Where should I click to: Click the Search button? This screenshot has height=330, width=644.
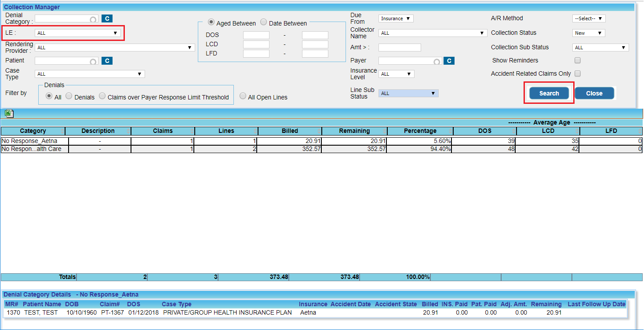(x=549, y=93)
